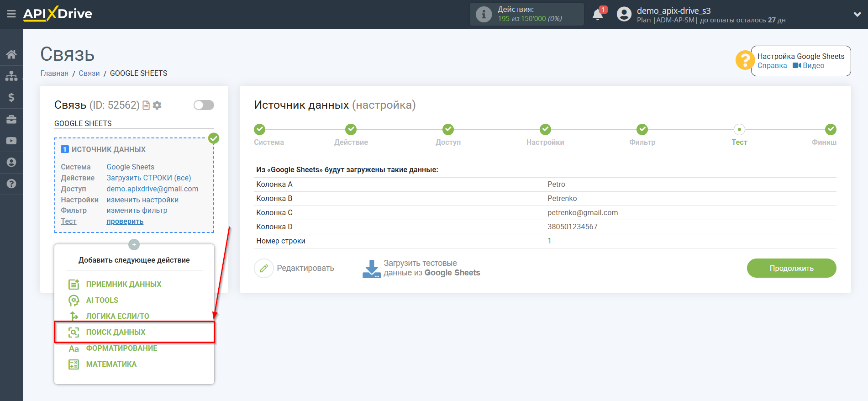Click the petrenko@gmail.com value cell
The width and height of the screenshot is (868, 401).
[583, 212]
